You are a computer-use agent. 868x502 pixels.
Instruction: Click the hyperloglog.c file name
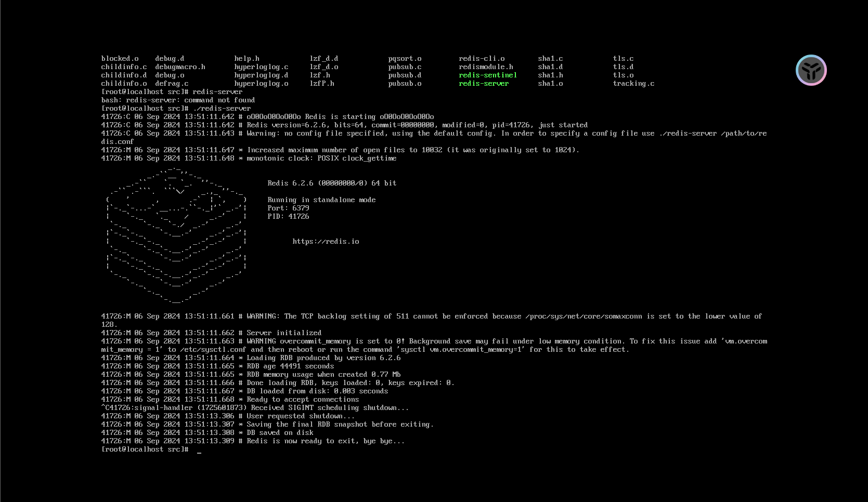click(x=261, y=67)
